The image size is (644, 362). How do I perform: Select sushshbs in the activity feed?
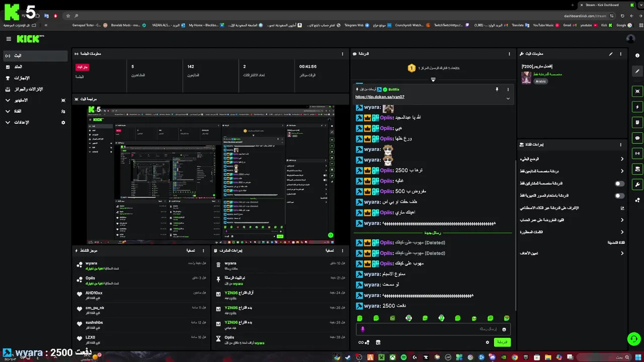(94, 323)
